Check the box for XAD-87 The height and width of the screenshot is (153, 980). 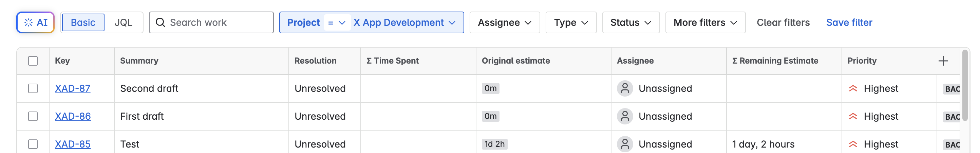coord(33,88)
